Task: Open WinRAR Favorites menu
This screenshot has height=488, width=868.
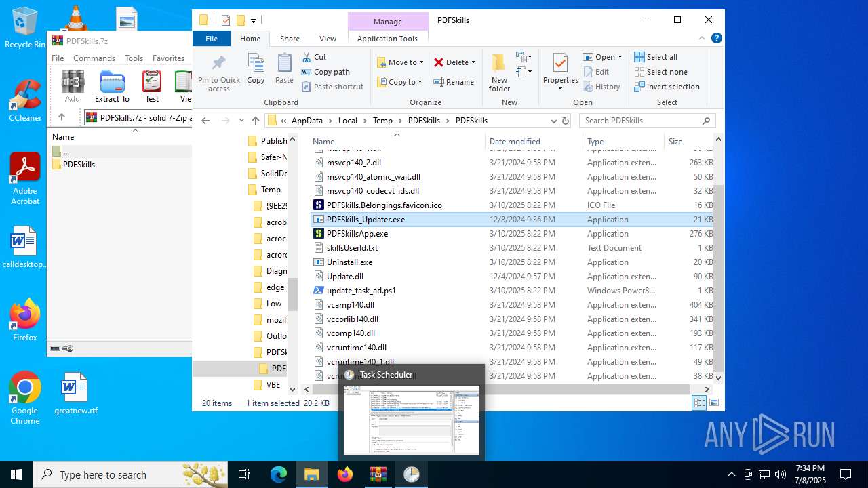Action: pos(169,58)
